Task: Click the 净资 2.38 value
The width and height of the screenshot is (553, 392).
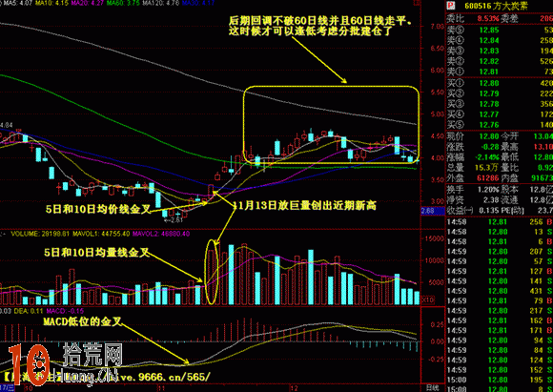Action: (x=491, y=200)
